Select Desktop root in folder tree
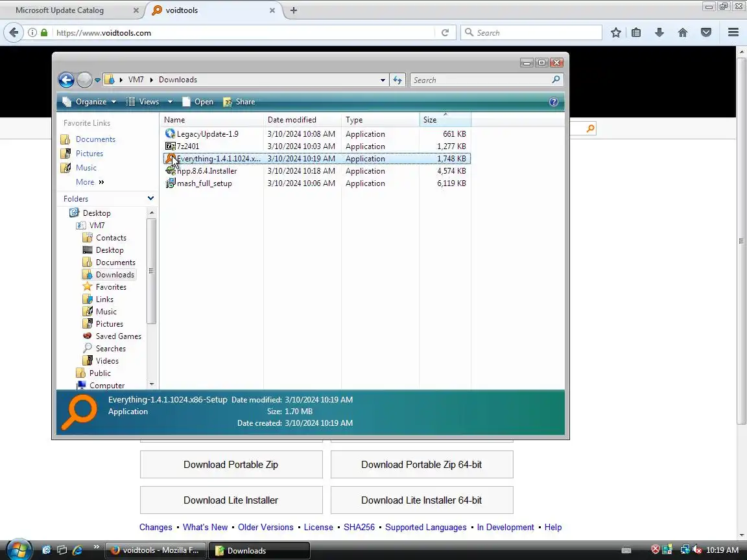Image resolution: width=747 pixels, height=560 pixels. click(96, 213)
